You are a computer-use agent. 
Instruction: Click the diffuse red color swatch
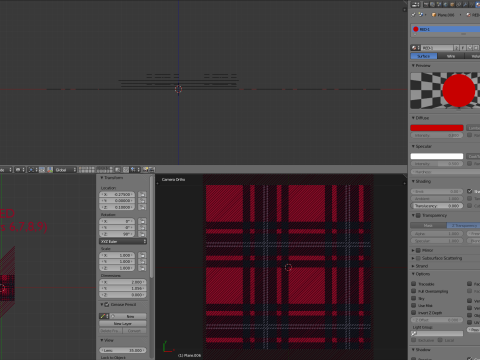pyautogui.click(x=437, y=128)
